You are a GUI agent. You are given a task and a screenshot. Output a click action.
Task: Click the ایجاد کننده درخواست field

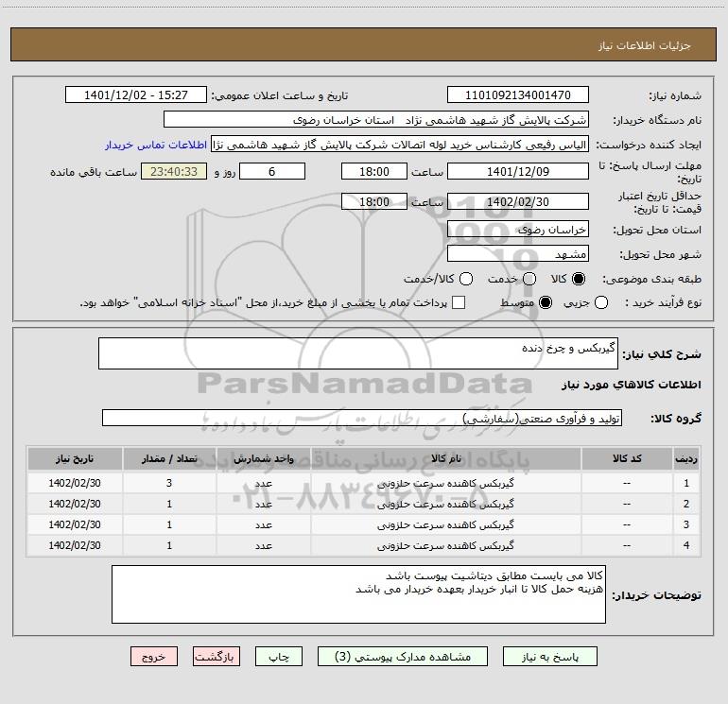point(400,145)
